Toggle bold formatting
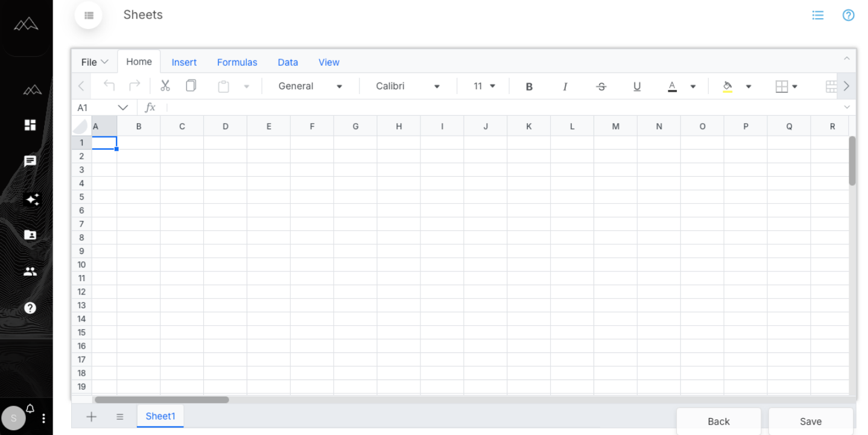 click(528, 86)
